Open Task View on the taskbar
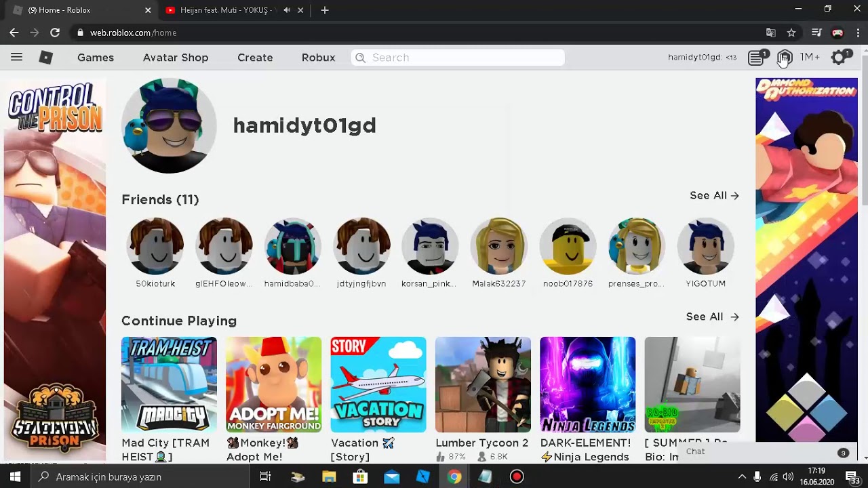The width and height of the screenshot is (868, 488). click(x=265, y=476)
